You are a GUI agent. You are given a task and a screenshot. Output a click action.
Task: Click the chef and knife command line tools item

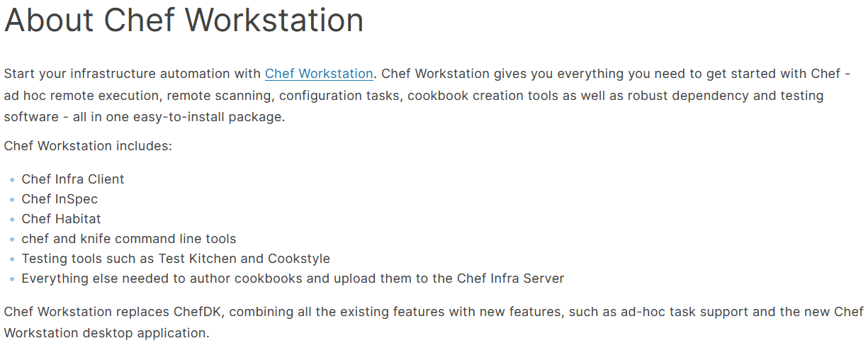(x=129, y=239)
